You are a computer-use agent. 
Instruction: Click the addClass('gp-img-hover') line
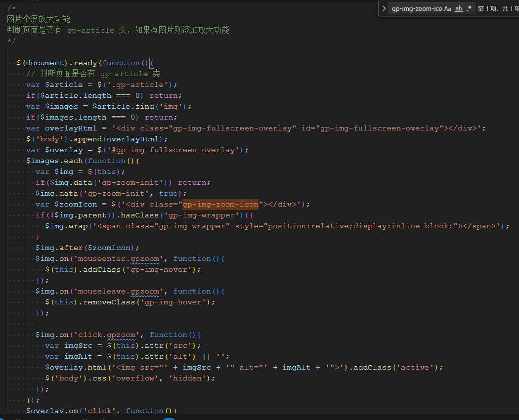[x=123, y=270]
